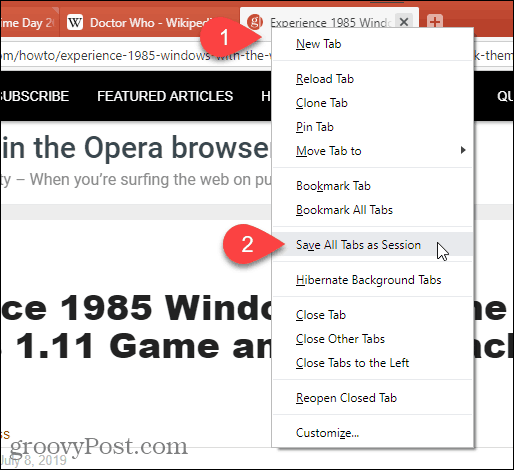Expand Move Tab to submenu arrow

[x=463, y=150]
